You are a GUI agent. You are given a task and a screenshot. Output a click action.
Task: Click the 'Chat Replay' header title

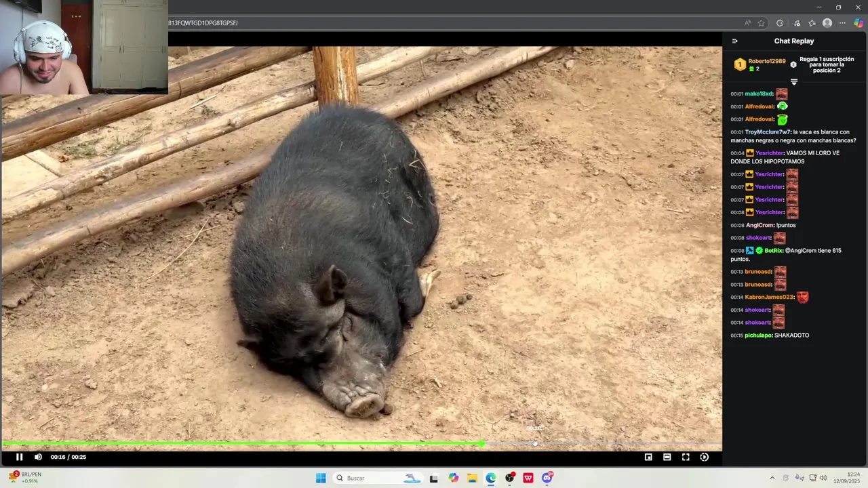pyautogui.click(x=794, y=41)
